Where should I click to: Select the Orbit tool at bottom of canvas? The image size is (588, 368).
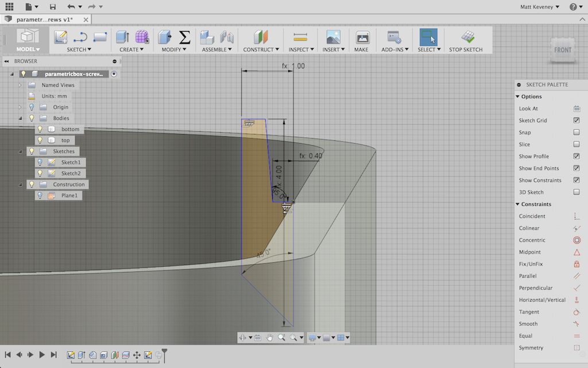pos(243,338)
